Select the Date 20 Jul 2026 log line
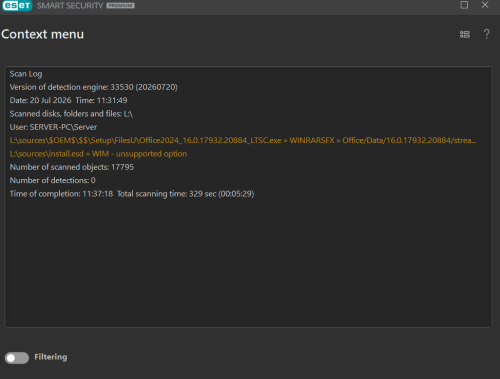The width and height of the screenshot is (500, 379). [x=68, y=100]
